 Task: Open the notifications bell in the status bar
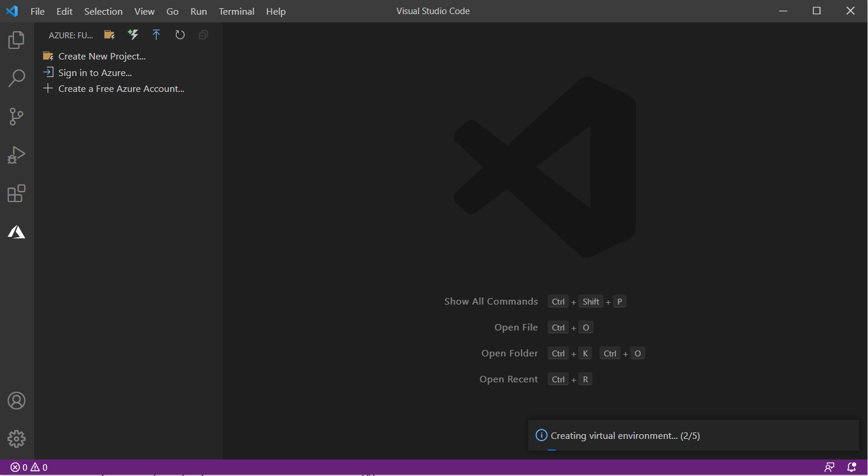(x=852, y=467)
